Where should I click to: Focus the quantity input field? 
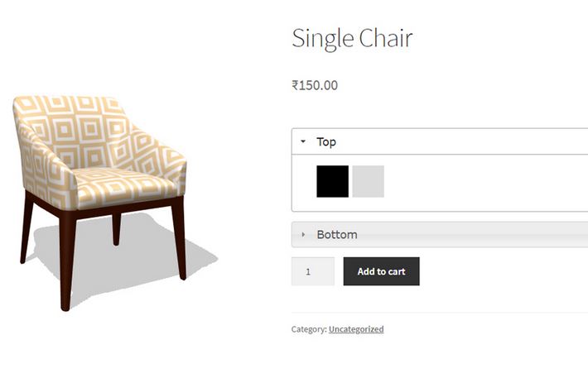pos(313,271)
